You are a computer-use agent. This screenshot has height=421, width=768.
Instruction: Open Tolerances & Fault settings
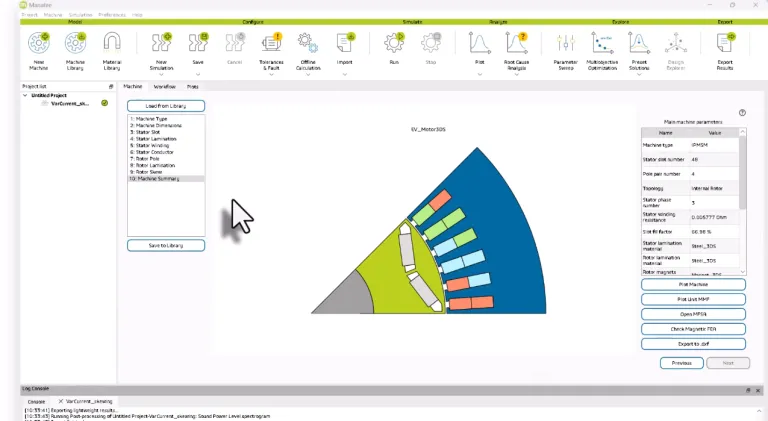271,43
